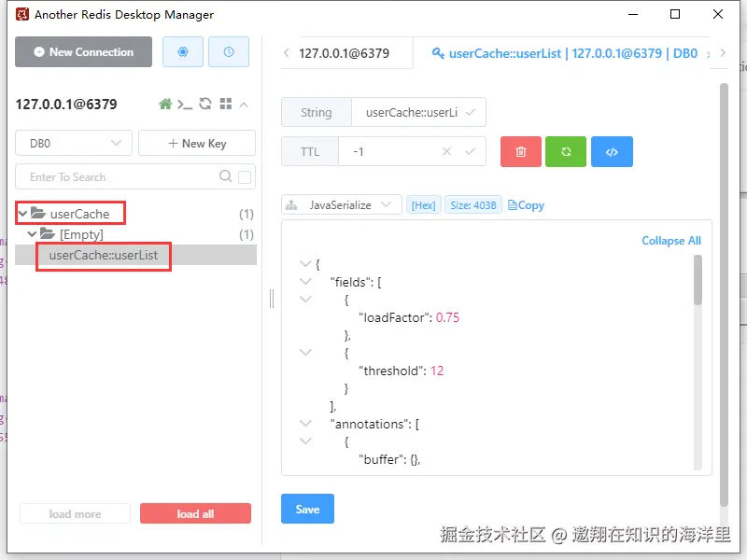This screenshot has width=747, height=560.
Task: Close the Redis Desktop Manager window
Action: [x=717, y=14]
